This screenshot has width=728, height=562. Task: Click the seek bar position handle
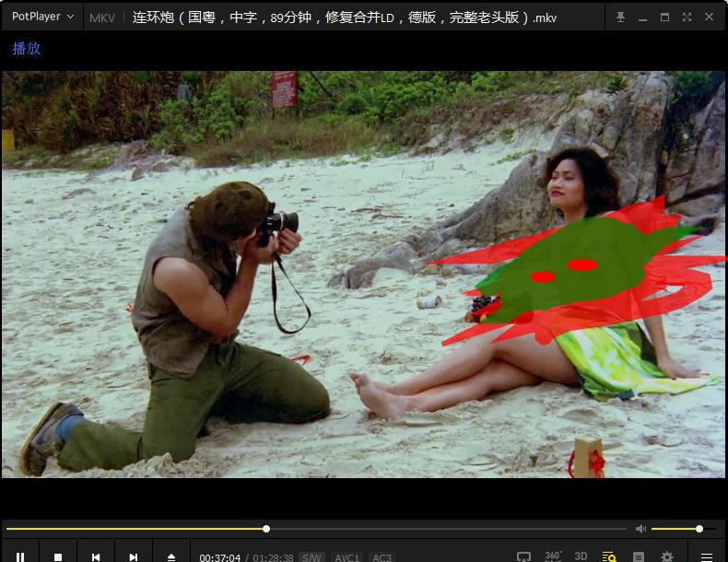point(266,529)
